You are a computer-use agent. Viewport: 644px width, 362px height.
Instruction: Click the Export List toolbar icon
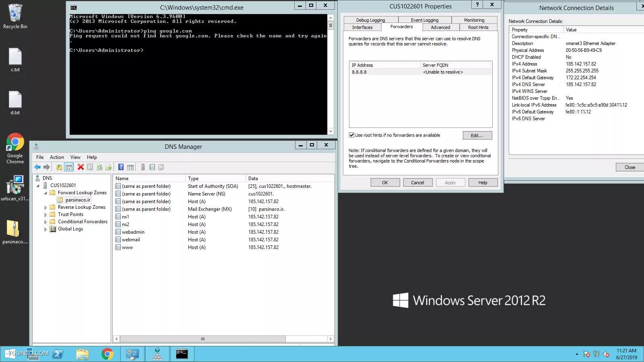109,167
